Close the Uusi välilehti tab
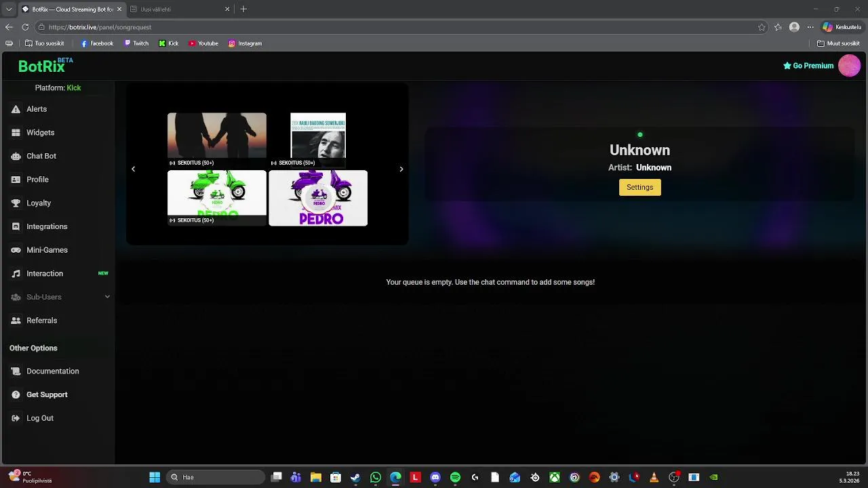 (227, 9)
